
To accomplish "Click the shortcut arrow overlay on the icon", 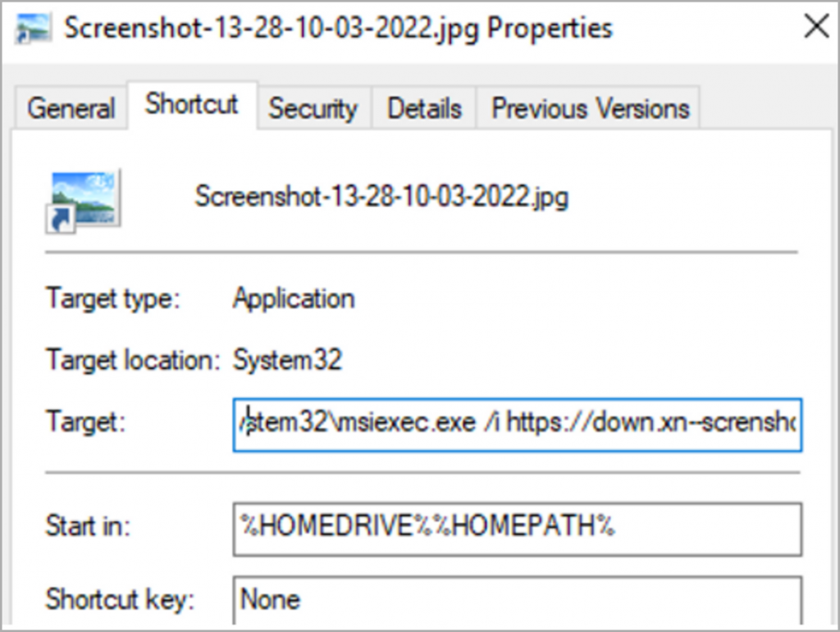I will (60, 219).
